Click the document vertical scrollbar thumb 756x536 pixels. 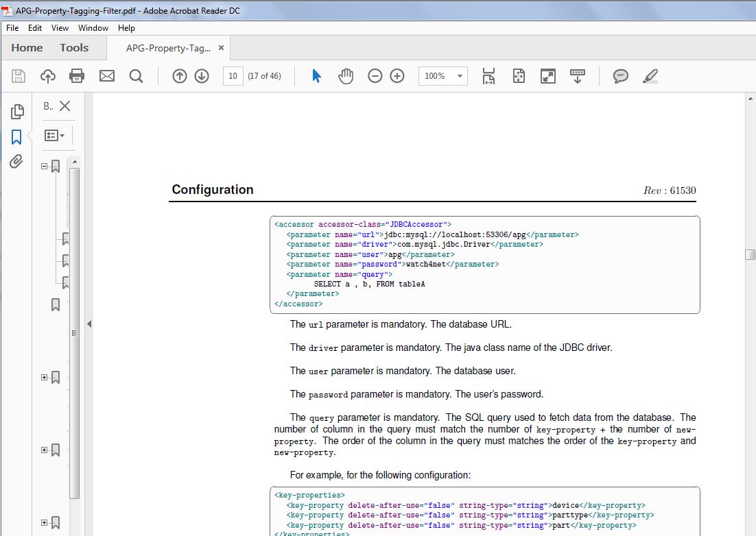(x=750, y=254)
